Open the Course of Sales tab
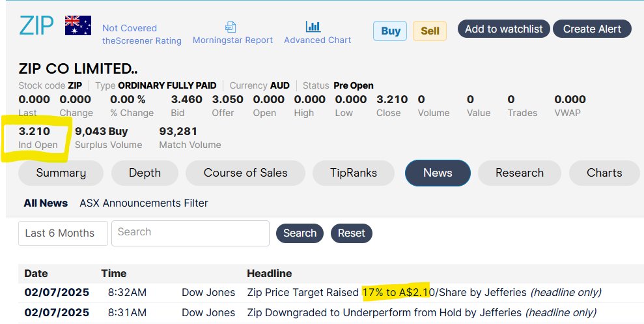The height and width of the screenshot is (324, 644). (x=245, y=173)
